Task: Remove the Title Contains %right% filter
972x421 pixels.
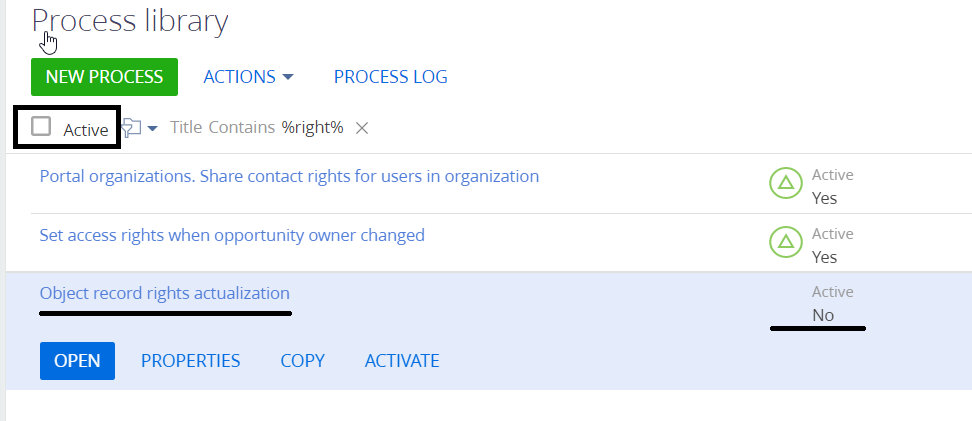Action: (362, 128)
